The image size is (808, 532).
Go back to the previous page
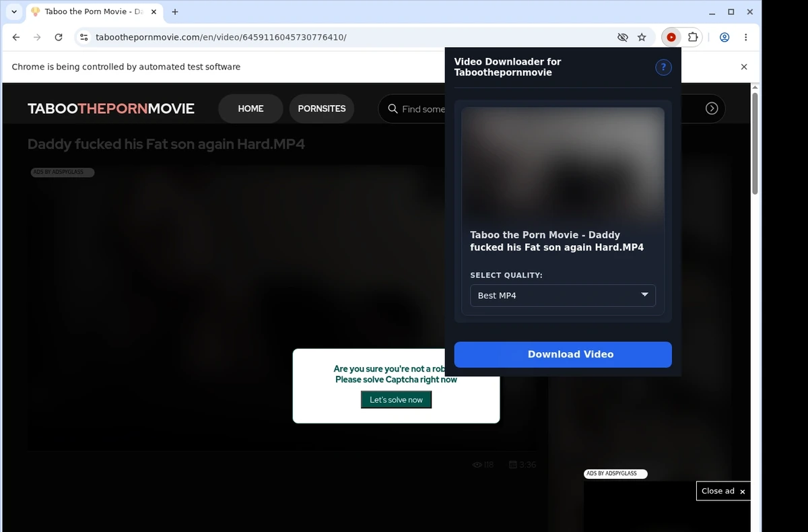pyautogui.click(x=16, y=37)
